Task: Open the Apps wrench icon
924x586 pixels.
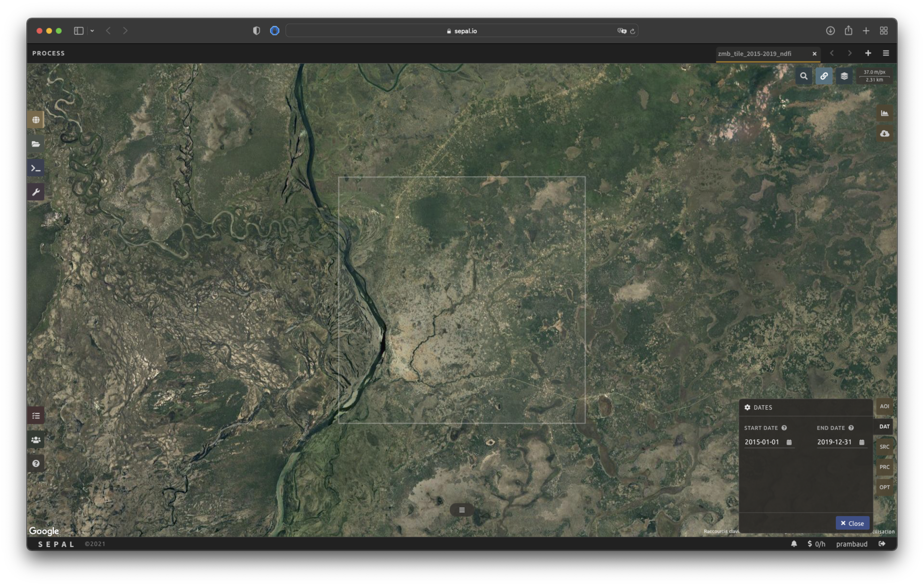Action: (36, 192)
